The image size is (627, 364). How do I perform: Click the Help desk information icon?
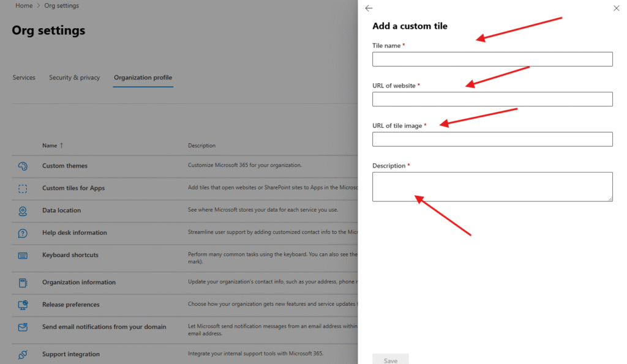(23, 233)
